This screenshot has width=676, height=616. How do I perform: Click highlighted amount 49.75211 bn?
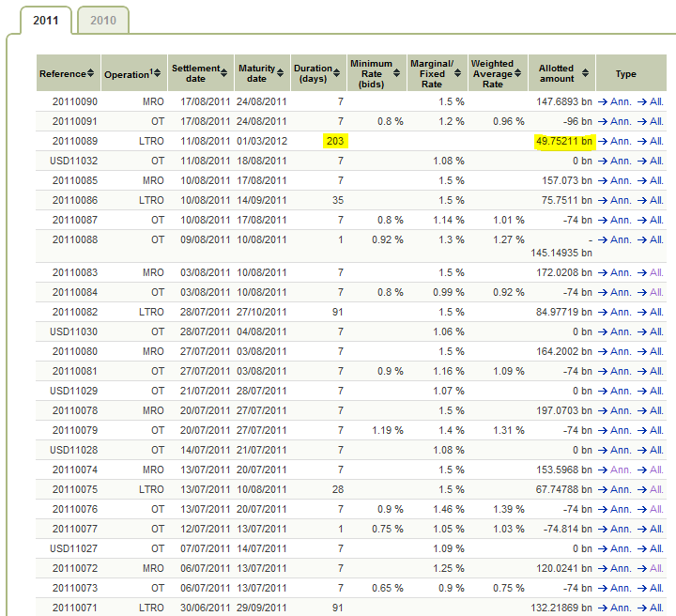[x=564, y=142]
